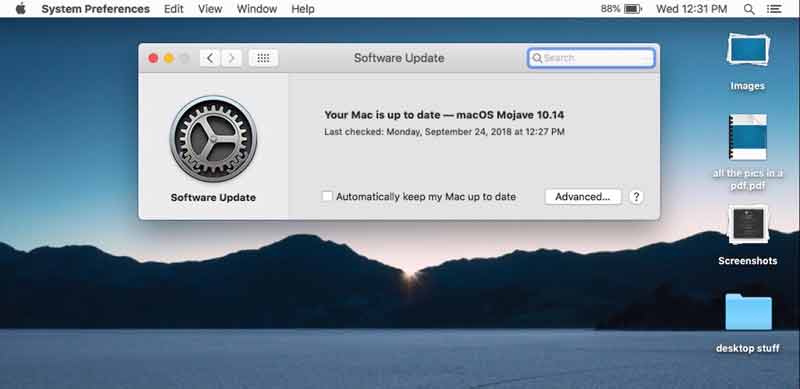Open the Edit menu
800x389 pixels.
point(173,9)
